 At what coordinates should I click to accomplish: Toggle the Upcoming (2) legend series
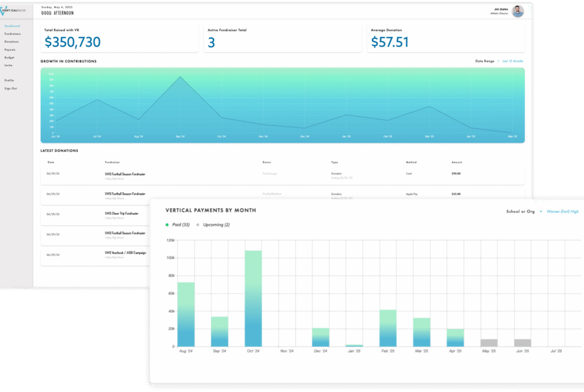215,225
